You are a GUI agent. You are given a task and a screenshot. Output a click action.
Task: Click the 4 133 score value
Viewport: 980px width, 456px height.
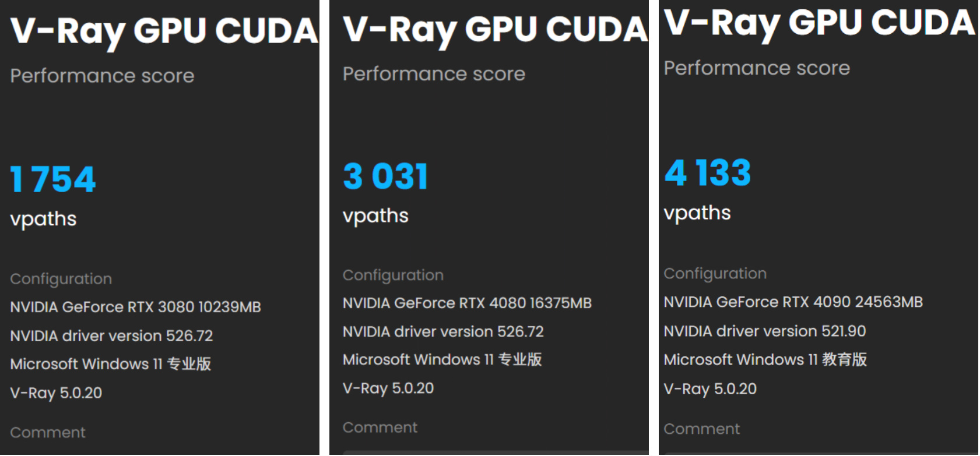tap(707, 173)
